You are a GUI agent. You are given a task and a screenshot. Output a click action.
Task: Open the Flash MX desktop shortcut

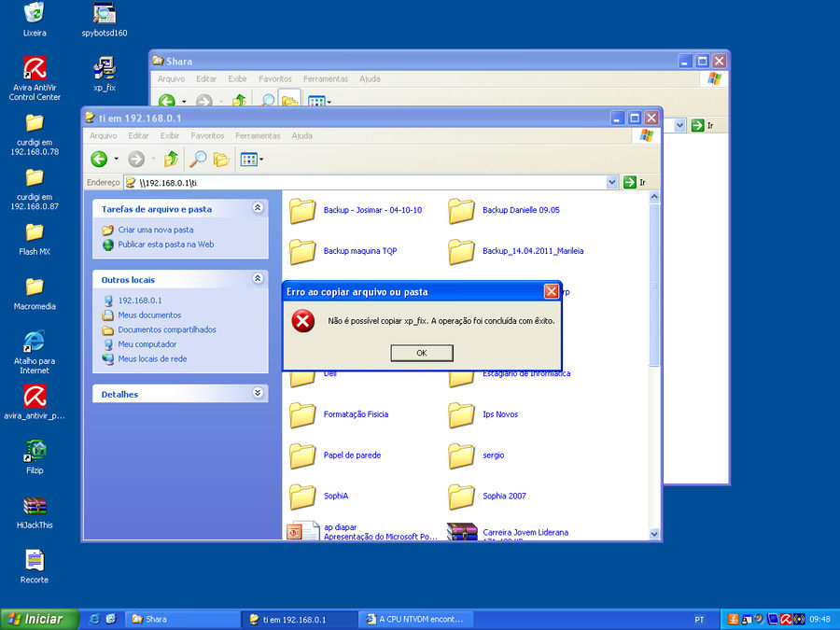[35, 231]
